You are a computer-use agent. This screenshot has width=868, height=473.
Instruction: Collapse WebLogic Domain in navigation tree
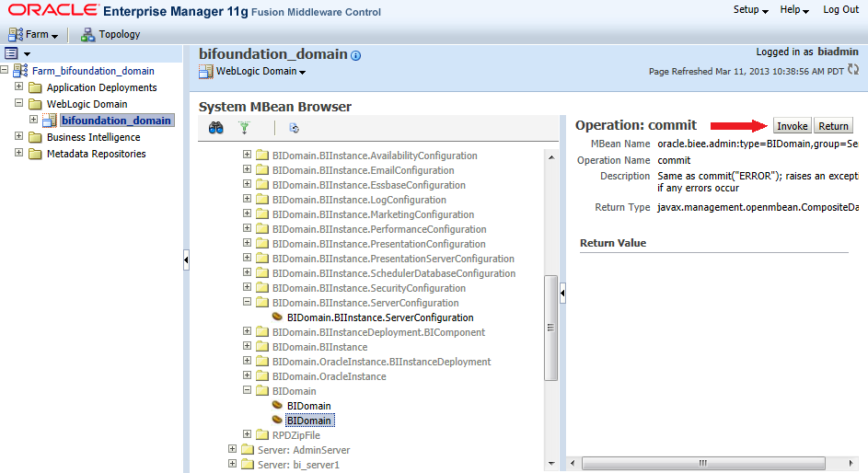(18, 103)
